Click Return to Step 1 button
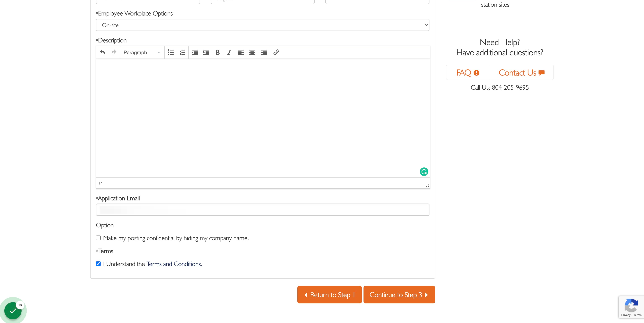The width and height of the screenshot is (644, 323). click(330, 295)
